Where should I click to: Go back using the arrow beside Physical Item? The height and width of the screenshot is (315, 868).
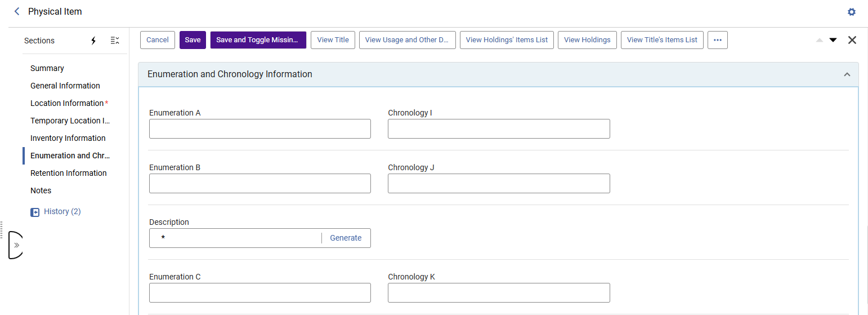(17, 11)
